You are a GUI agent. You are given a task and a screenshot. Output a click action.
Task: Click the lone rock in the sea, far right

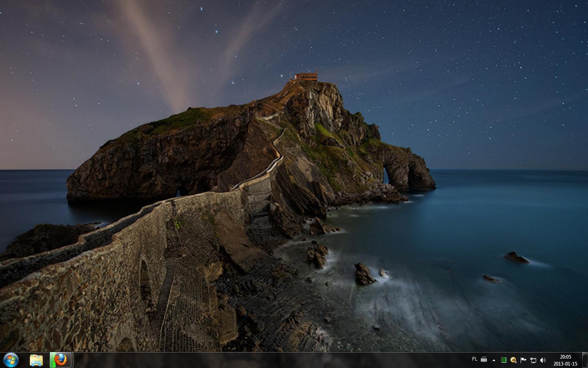[515, 257]
